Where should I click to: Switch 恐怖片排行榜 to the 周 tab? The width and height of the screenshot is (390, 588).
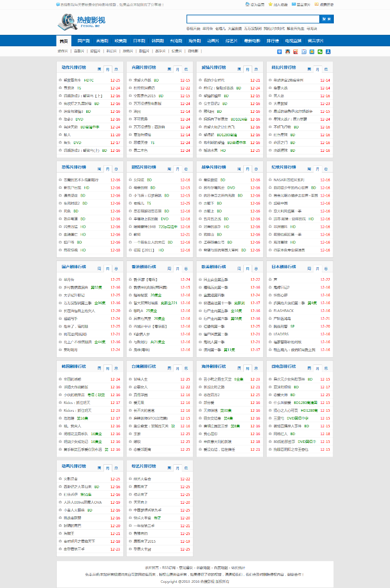[99, 169]
